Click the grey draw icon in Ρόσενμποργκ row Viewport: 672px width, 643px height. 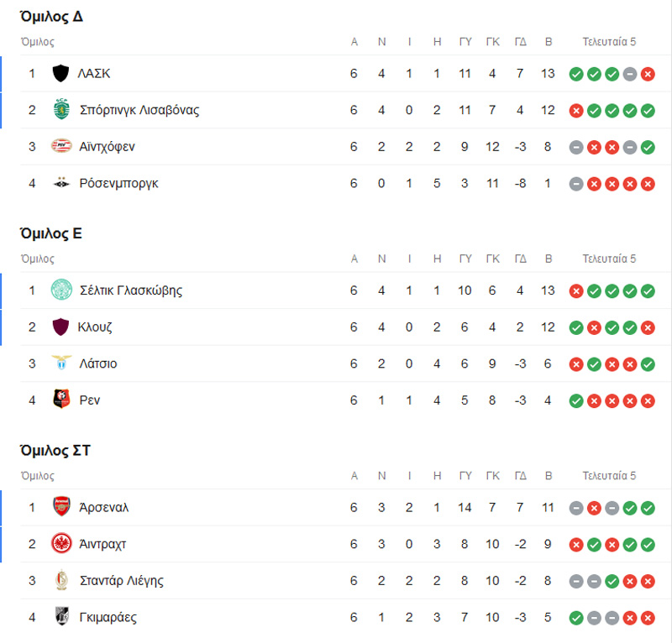[x=576, y=184]
